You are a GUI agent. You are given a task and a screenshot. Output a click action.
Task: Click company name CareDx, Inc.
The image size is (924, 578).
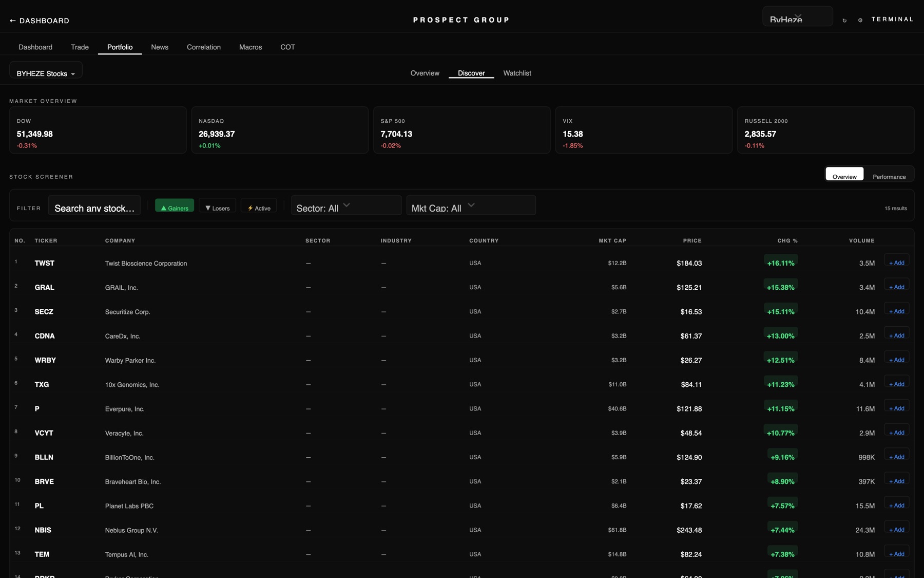click(x=123, y=336)
